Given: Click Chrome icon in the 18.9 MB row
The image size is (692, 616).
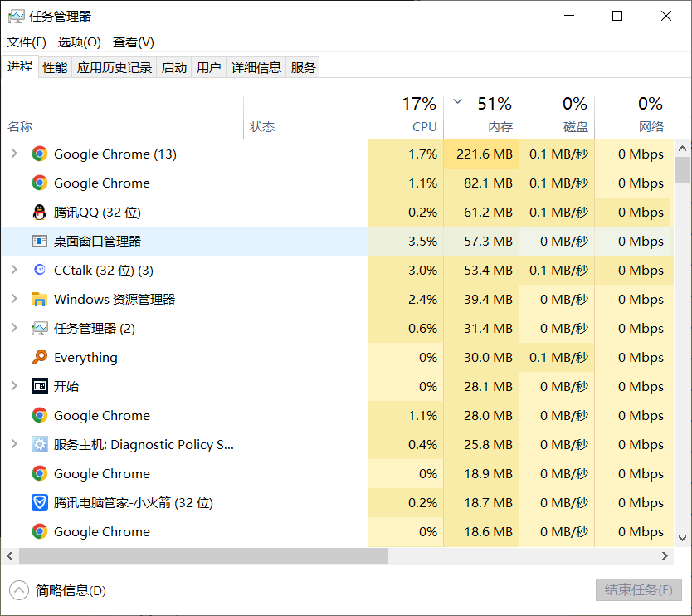Looking at the screenshot, I should click(40, 473).
